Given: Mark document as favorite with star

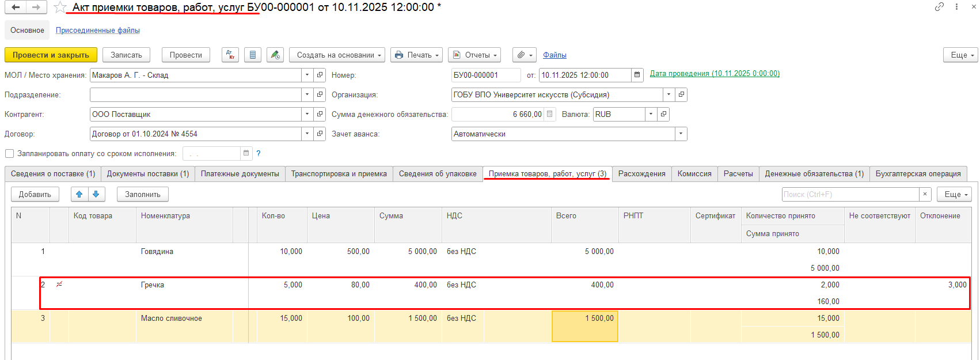Looking at the screenshot, I should (60, 7).
